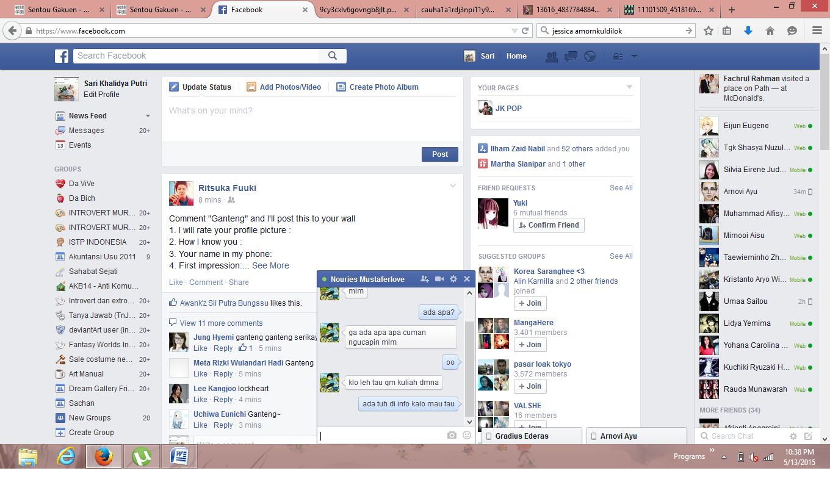Screen dimensions: 830x504
Task: Open the Gradius Ederas chat tab
Action: point(532,436)
